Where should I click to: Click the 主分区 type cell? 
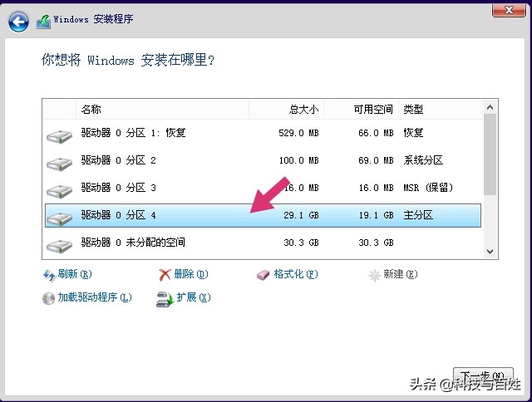click(x=418, y=215)
